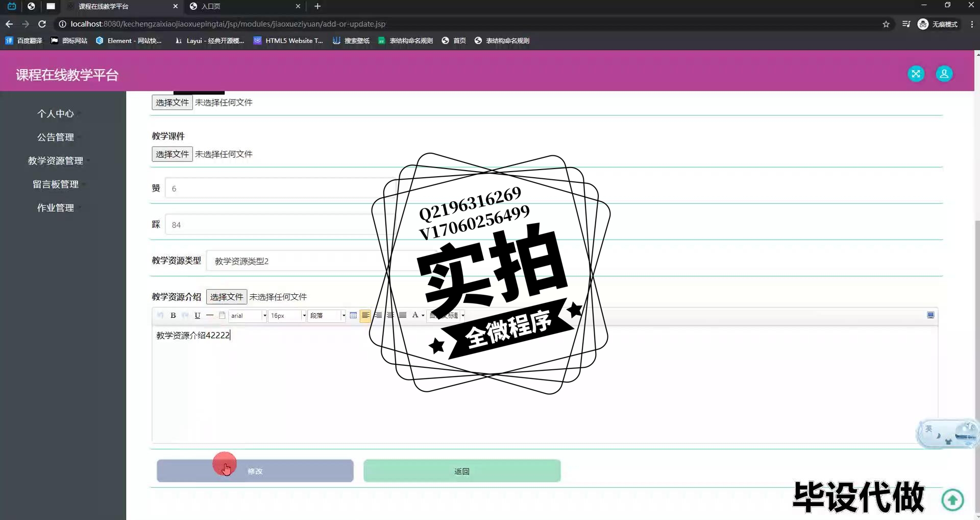Image resolution: width=980 pixels, height=520 pixels.
Task: Open Element bookmark
Action: click(x=129, y=40)
